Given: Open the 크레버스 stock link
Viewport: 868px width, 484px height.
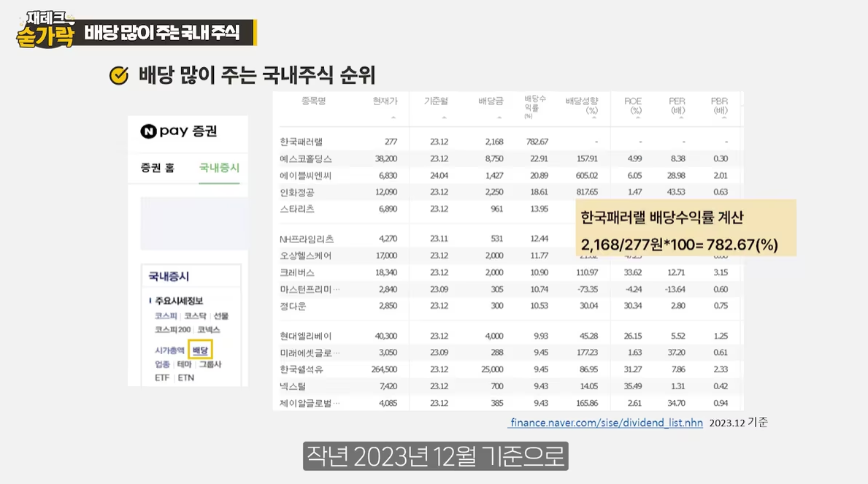Looking at the screenshot, I should 296,272.
